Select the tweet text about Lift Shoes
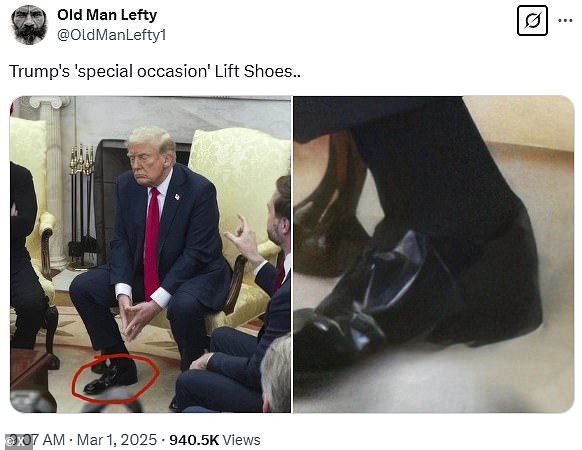This screenshot has height=450, width=582. click(154, 71)
